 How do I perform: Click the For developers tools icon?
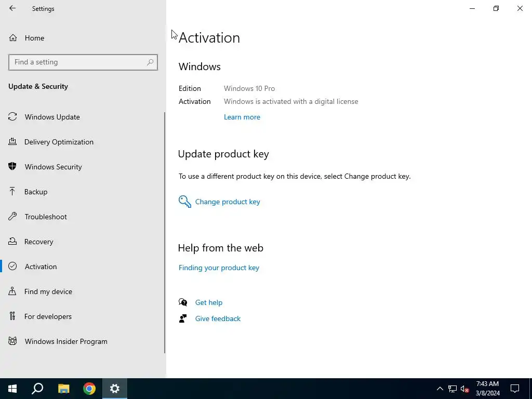(12, 316)
